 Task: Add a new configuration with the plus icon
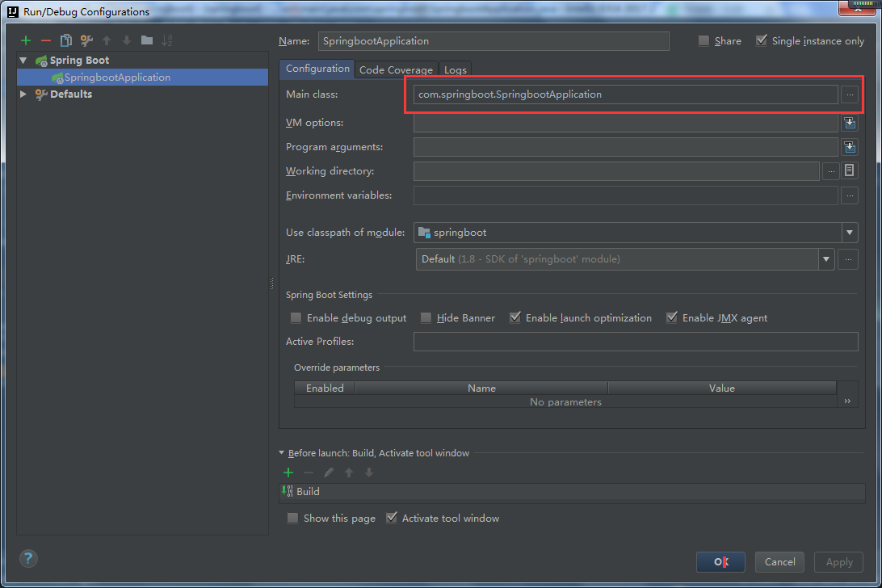point(25,40)
